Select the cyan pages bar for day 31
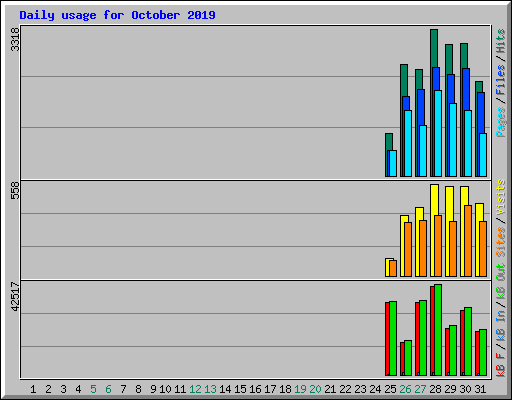 (x=483, y=155)
